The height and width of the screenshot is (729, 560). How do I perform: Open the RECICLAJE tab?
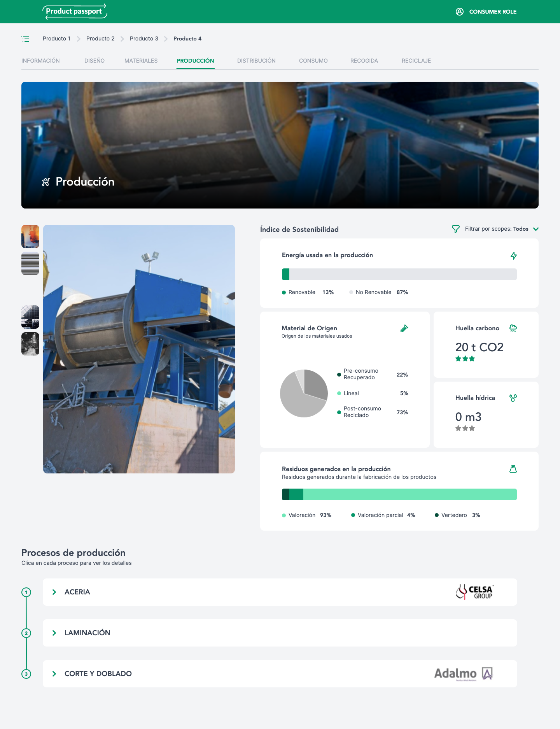pyautogui.click(x=416, y=61)
